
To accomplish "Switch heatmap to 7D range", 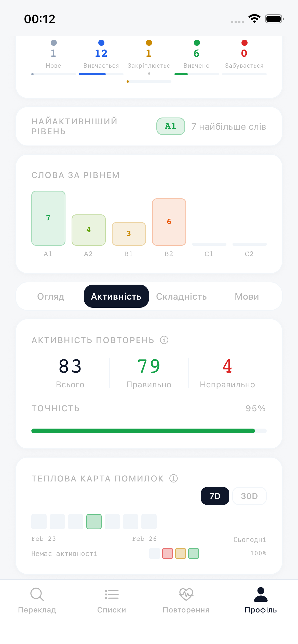I will [x=215, y=496].
